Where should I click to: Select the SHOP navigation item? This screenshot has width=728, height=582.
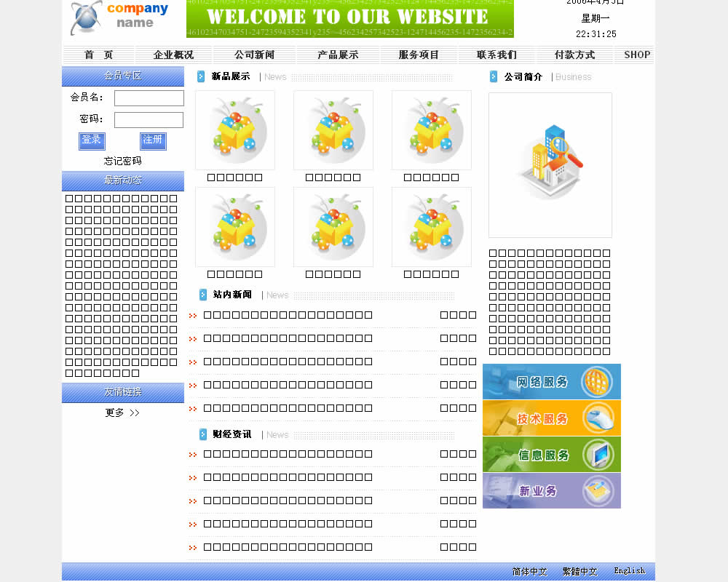(636, 55)
